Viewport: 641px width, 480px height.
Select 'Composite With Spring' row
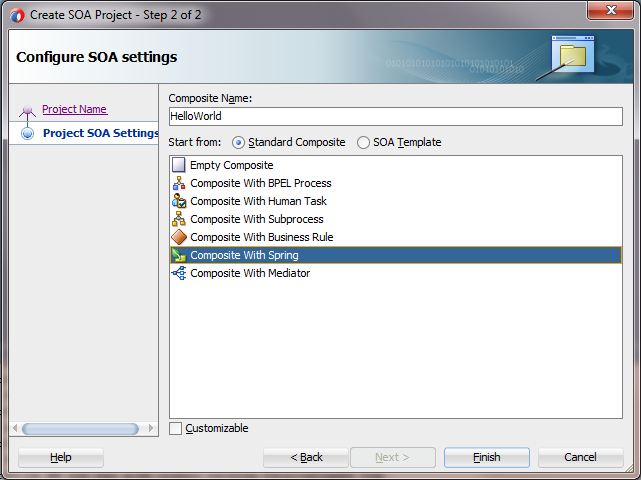click(396, 255)
